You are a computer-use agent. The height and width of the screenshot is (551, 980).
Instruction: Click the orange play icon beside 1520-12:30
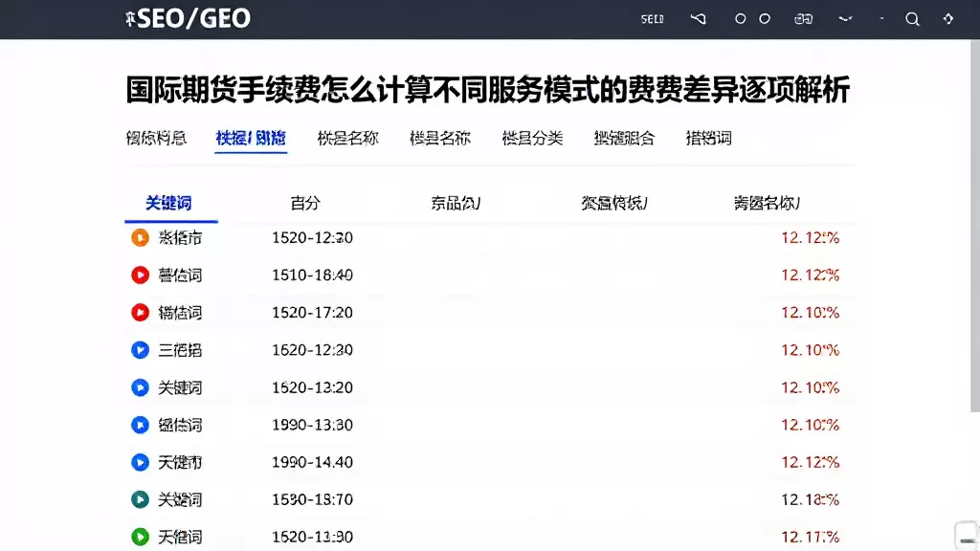140,237
